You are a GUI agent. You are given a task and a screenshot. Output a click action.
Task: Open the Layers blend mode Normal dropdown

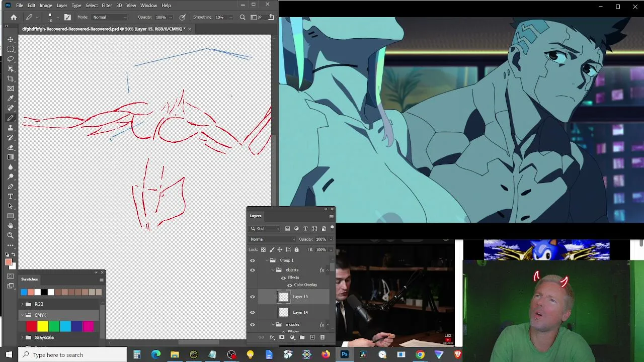[x=273, y=239]
